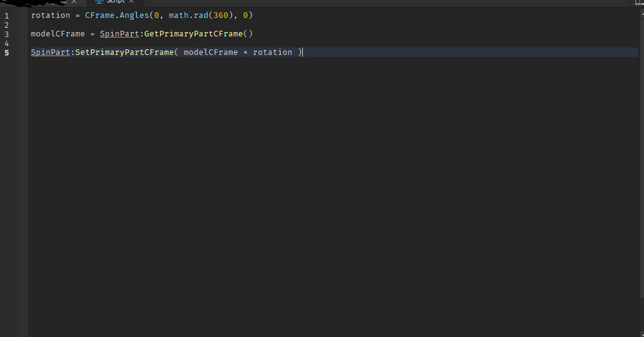Click line number 3 in gutter
644x337 pixels.
(7, 34)
